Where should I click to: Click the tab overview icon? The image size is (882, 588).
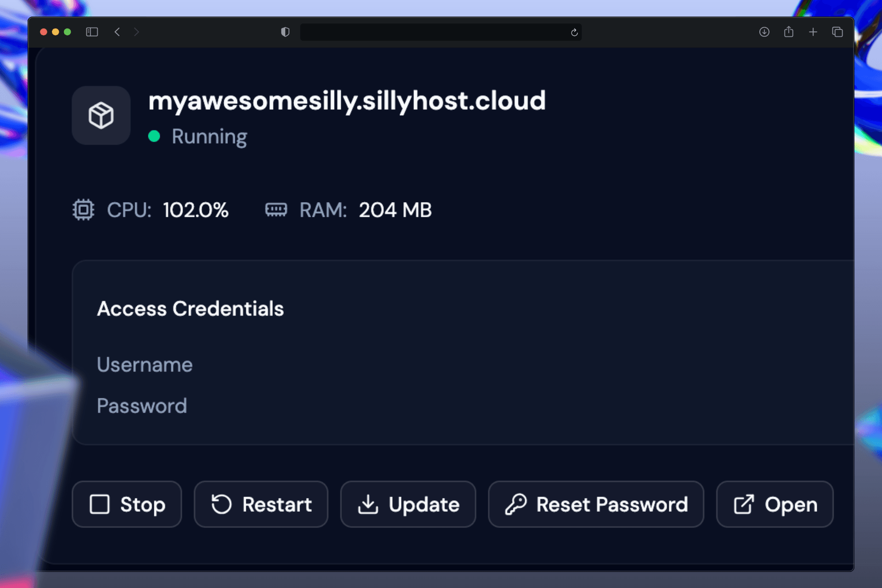837,32
